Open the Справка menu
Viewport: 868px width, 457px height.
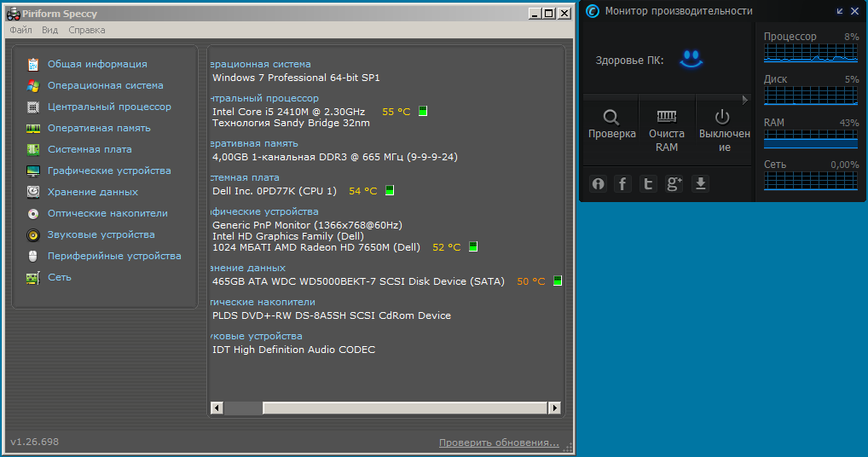87,30
